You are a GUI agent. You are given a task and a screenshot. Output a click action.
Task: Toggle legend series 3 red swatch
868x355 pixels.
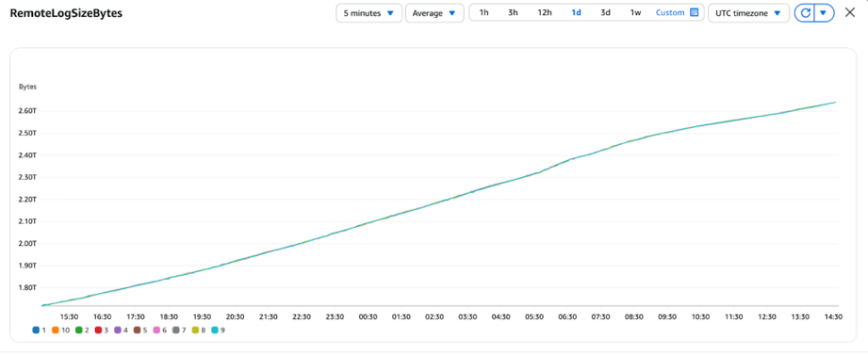(98, 331)
